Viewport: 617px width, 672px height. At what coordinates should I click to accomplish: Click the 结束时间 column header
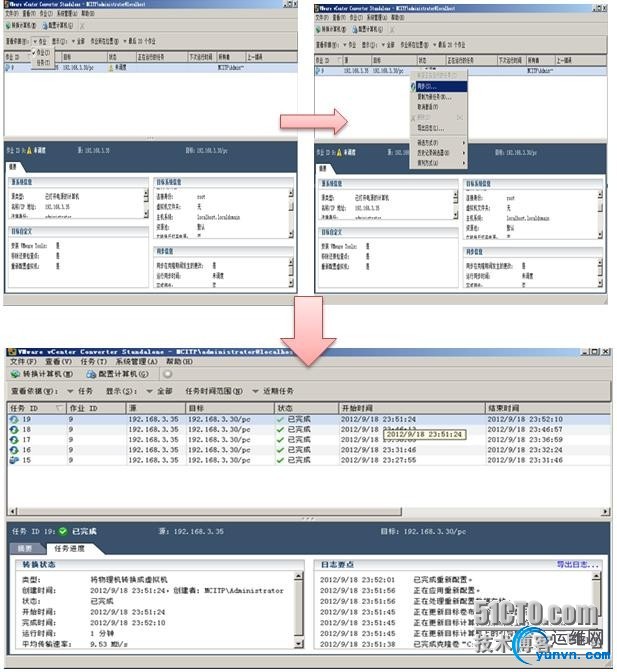pos(548,408)
